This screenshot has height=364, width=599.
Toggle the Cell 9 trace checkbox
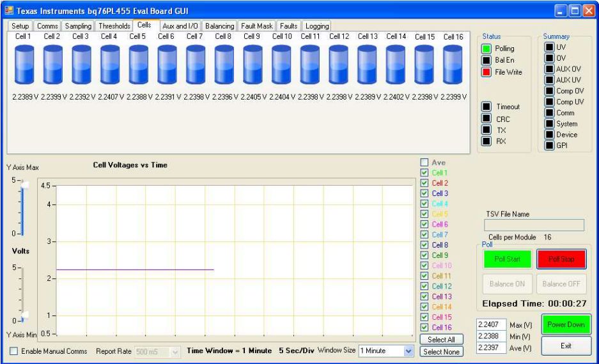424,255
